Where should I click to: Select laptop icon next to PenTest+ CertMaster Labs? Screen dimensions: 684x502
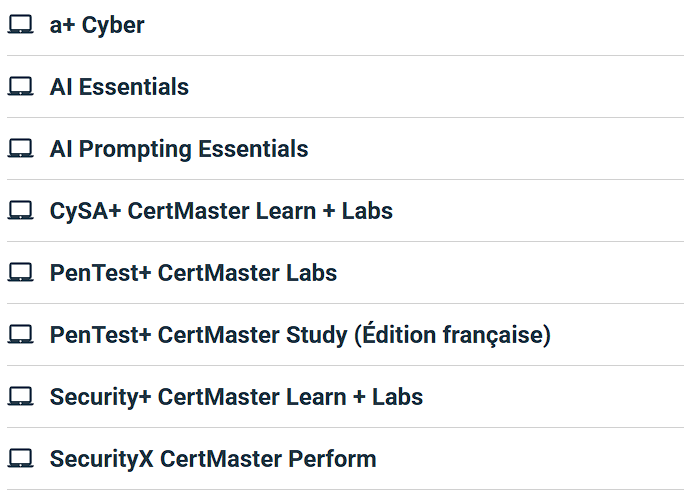(20, 273)
